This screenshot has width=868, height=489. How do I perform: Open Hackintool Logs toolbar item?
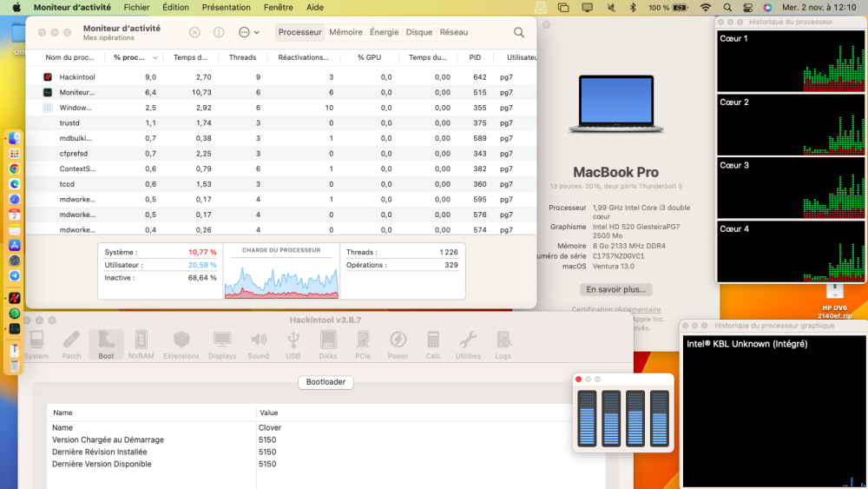503,345
